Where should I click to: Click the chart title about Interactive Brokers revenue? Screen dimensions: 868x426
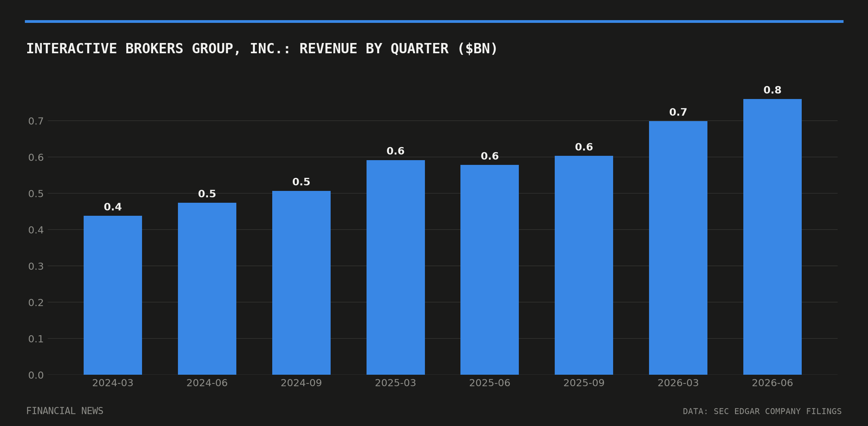262,49
